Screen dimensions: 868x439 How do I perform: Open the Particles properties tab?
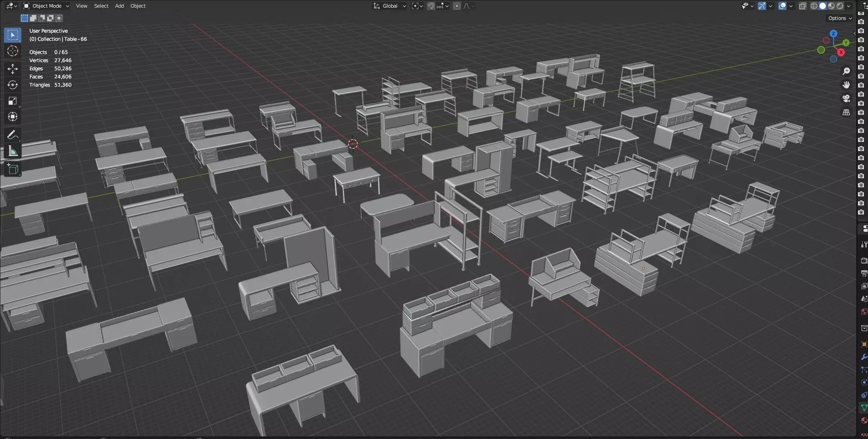point(864,370)
